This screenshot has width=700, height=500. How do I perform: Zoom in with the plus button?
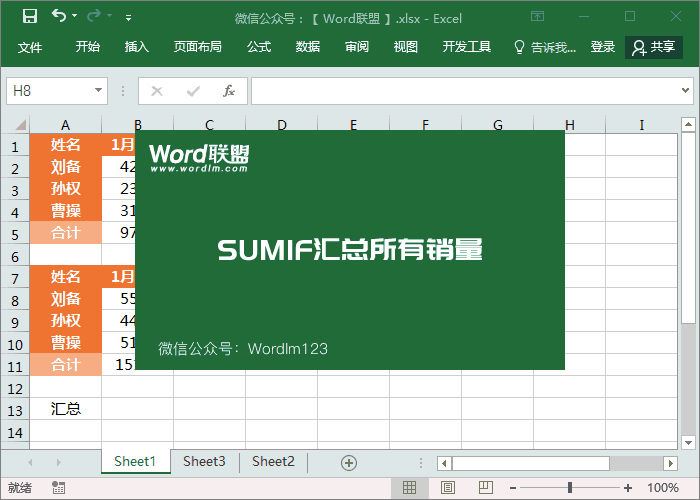click(628, 488)
